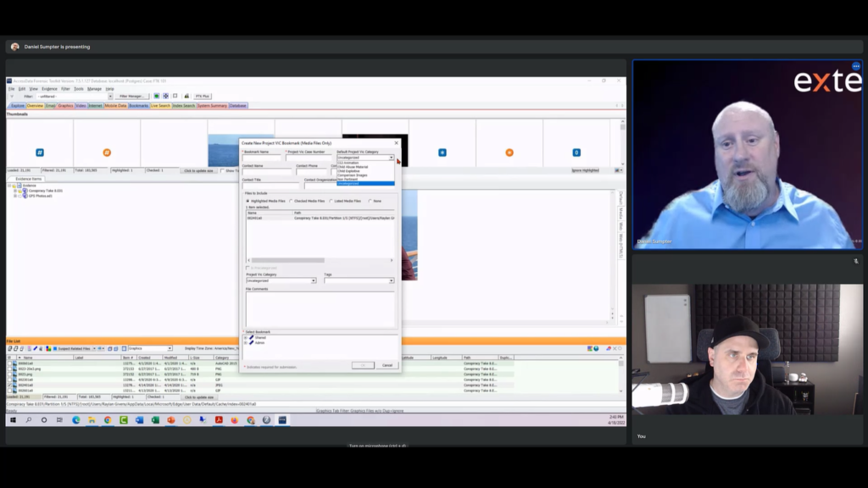Click Cancel in the bookmark dialog
The width and height of the screenshot is (868, 488).
coord(387,366)
